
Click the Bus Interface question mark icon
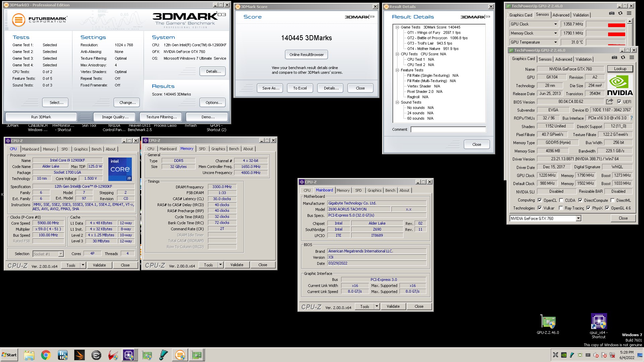(x=632, y=118)
